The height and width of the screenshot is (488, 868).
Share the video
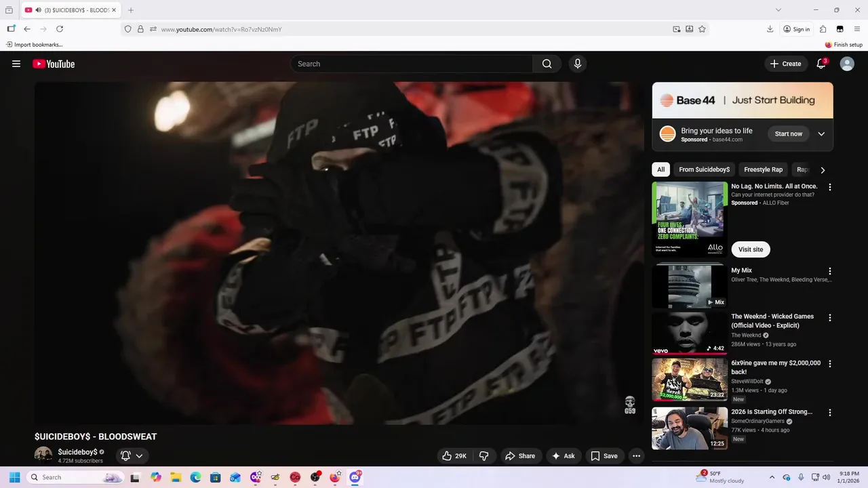(x=520, y=456)
